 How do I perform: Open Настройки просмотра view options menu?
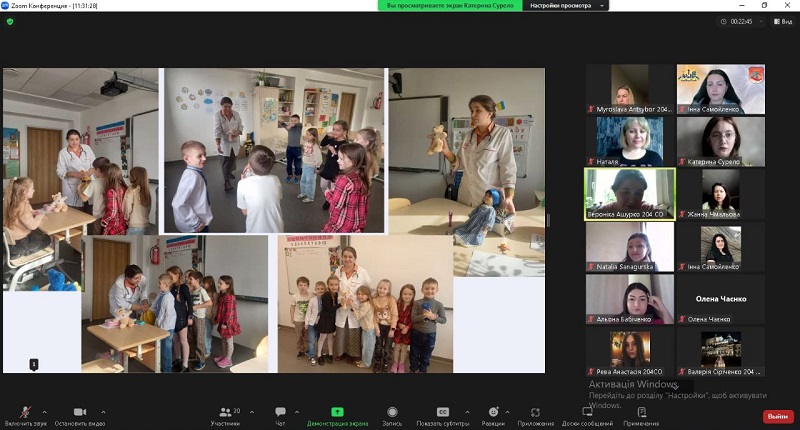563,6
